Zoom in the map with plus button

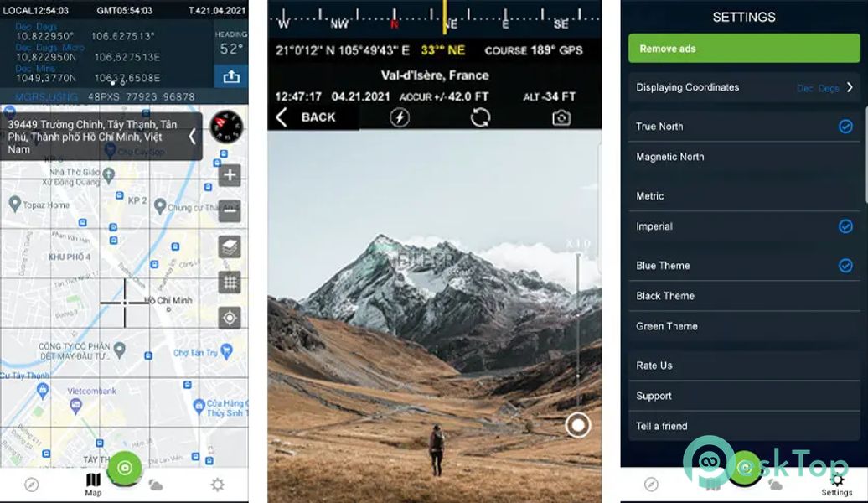(230, 175)
